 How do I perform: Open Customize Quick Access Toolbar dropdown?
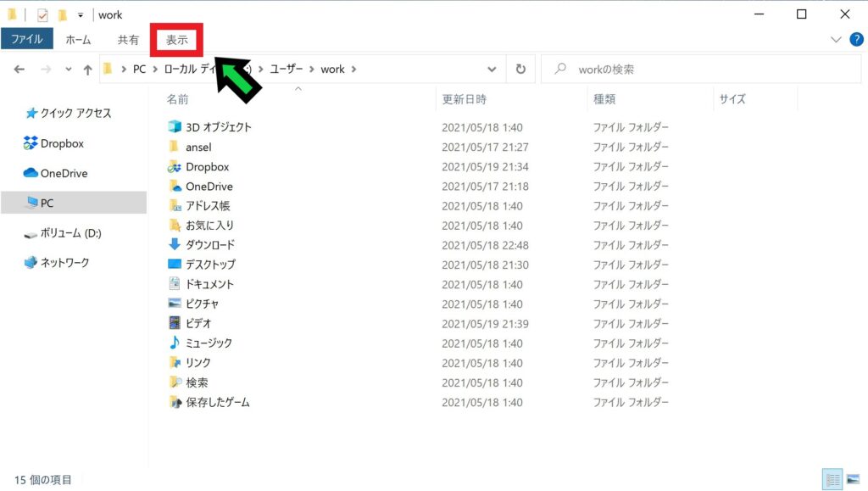pos(81,15)
